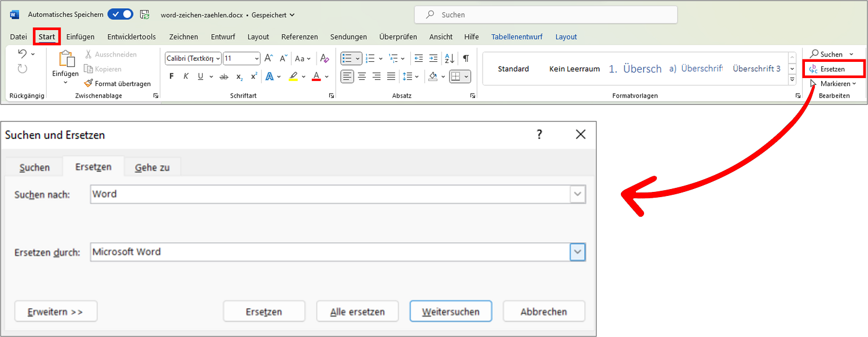This screenshot has height=337, width=868.
Task: Click the Suchen nach input field
Action: click(330, 195)
